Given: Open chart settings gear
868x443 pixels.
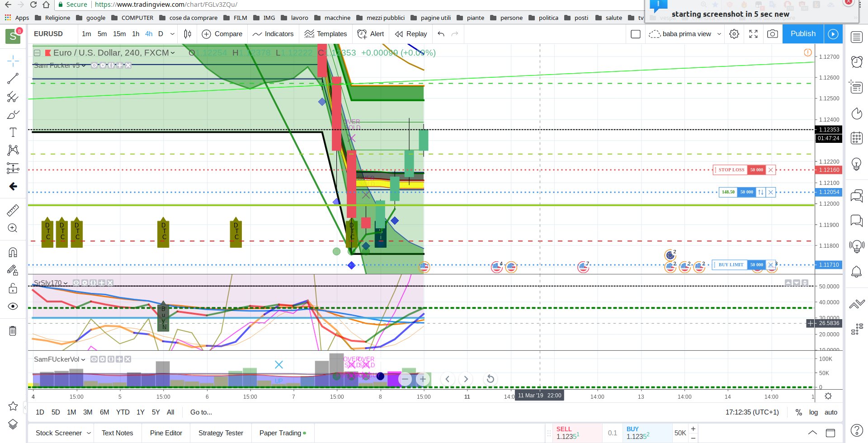Looking at the screenshot, I should 734,34.
